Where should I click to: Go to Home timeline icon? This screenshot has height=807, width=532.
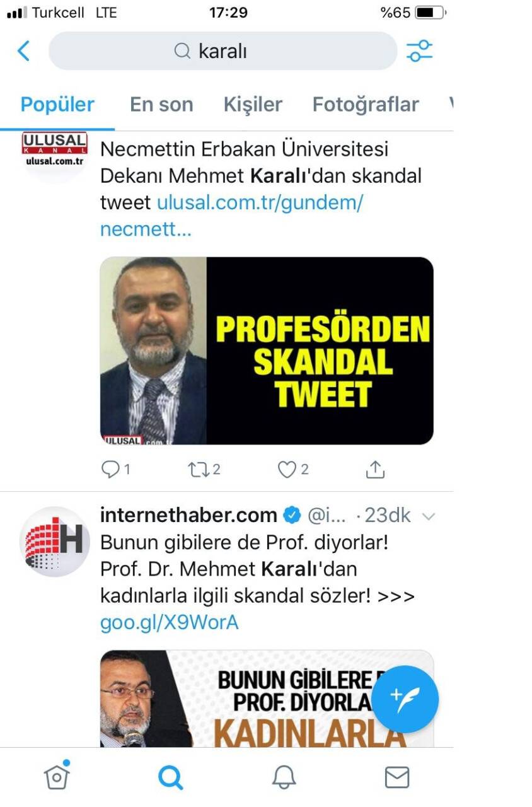click(x=57, y=776)
